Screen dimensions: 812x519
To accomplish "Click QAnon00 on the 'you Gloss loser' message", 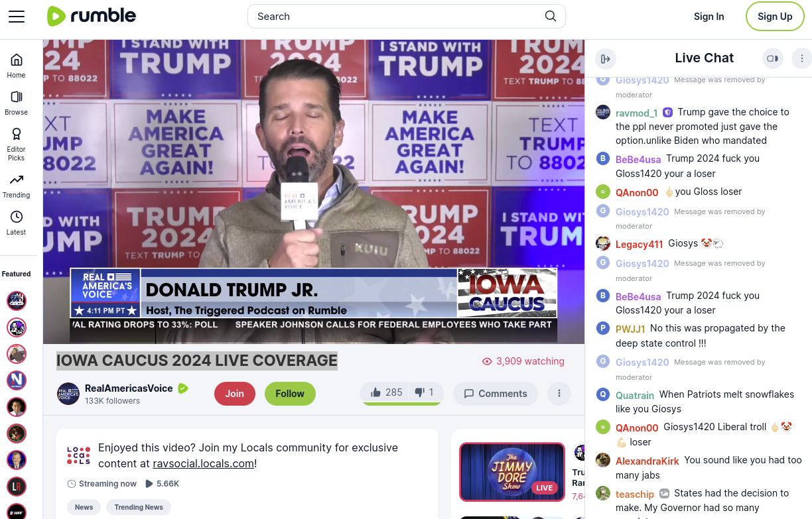I will 637,193.
